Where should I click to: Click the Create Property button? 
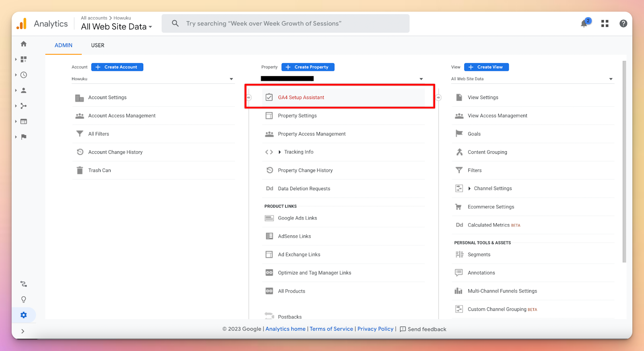click(308, 67)
